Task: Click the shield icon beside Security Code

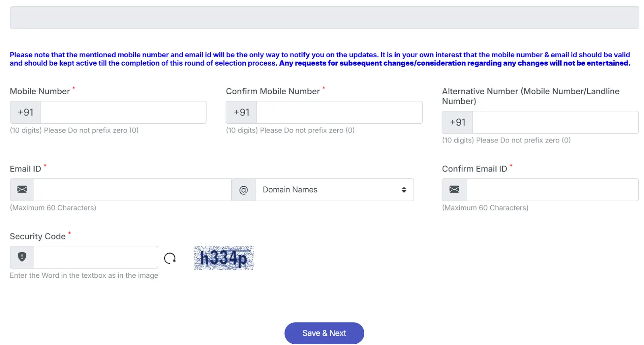Action: coord(22,257)
